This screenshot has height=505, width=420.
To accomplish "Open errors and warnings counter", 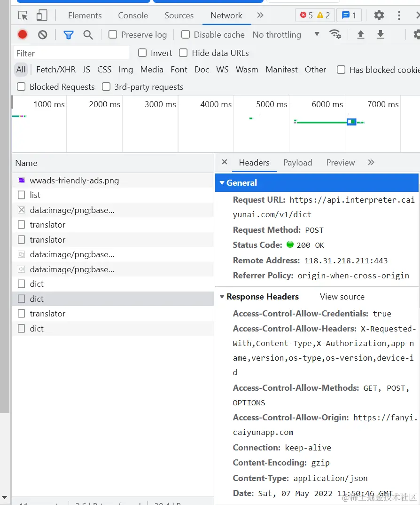I will (x=315, y=15).
